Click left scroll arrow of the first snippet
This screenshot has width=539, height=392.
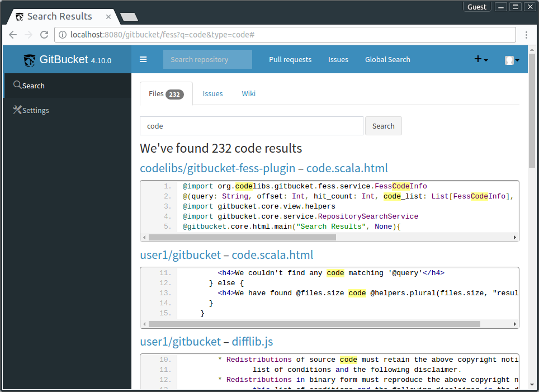coord(144,237)
